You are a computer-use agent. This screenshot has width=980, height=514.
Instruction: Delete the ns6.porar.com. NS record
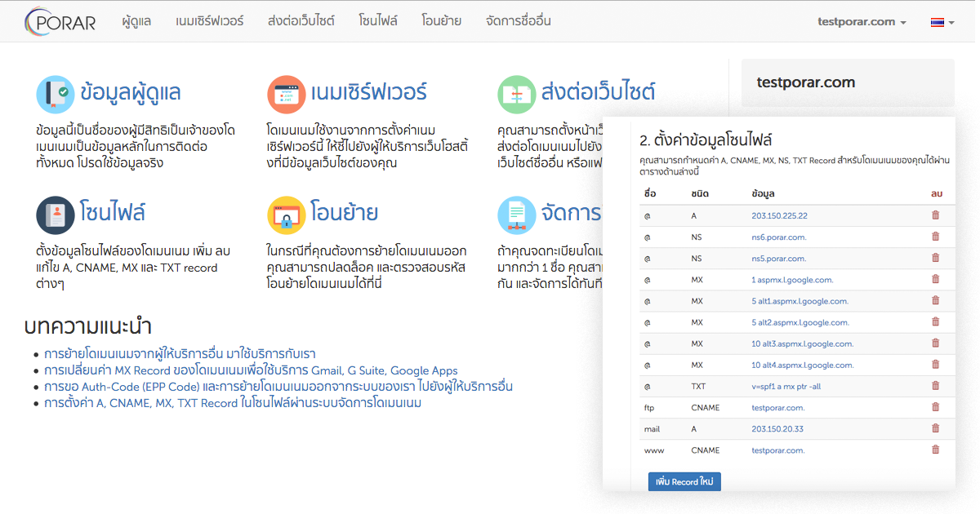tap(935, 237)
